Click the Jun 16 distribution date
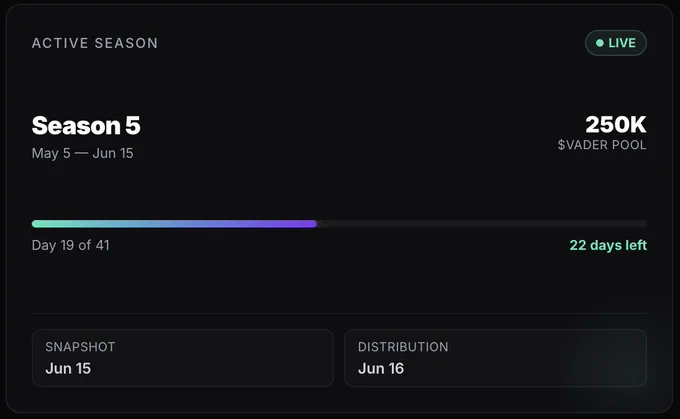Viewport: 680px width, 419px height. pyautogui.click(x=381, y=369)
